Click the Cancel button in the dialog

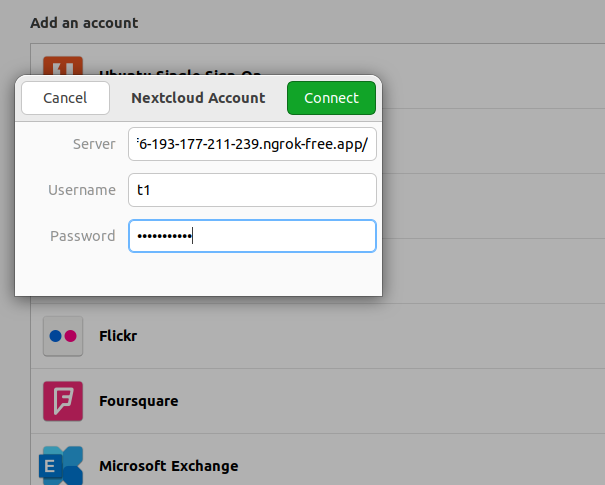click(65, 98)
